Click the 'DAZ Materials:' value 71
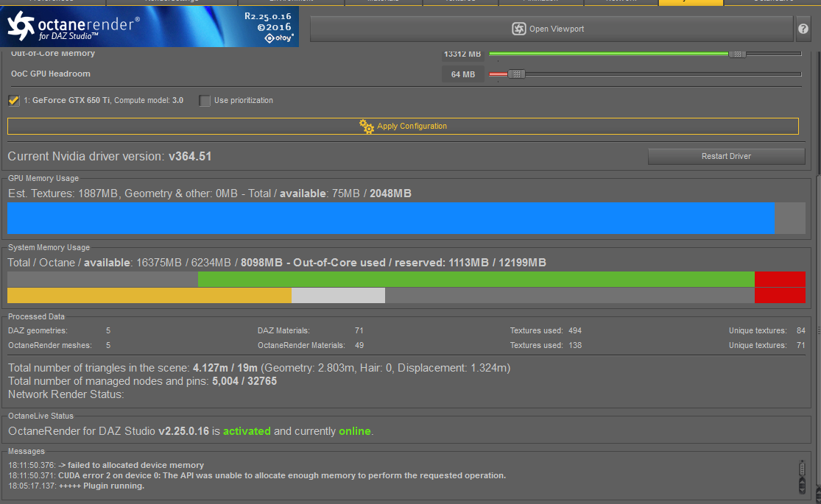Viewport: 821px width, 504px height. pos(359,331)
